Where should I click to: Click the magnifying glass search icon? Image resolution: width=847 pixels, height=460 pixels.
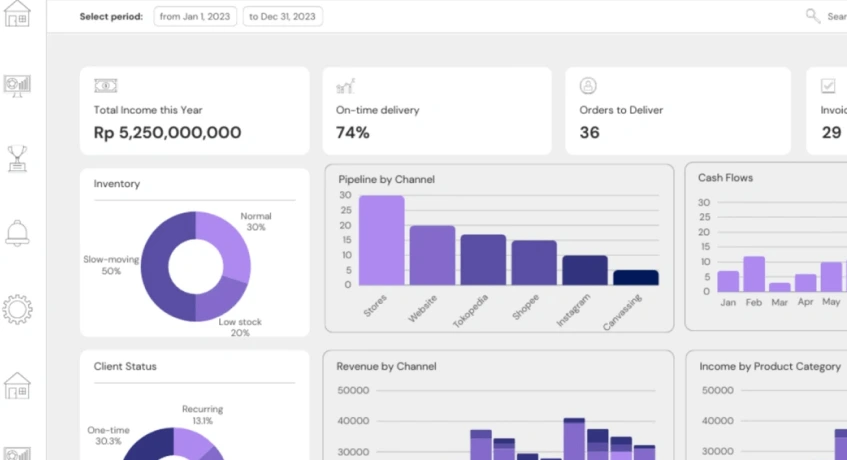coord(813,16)
